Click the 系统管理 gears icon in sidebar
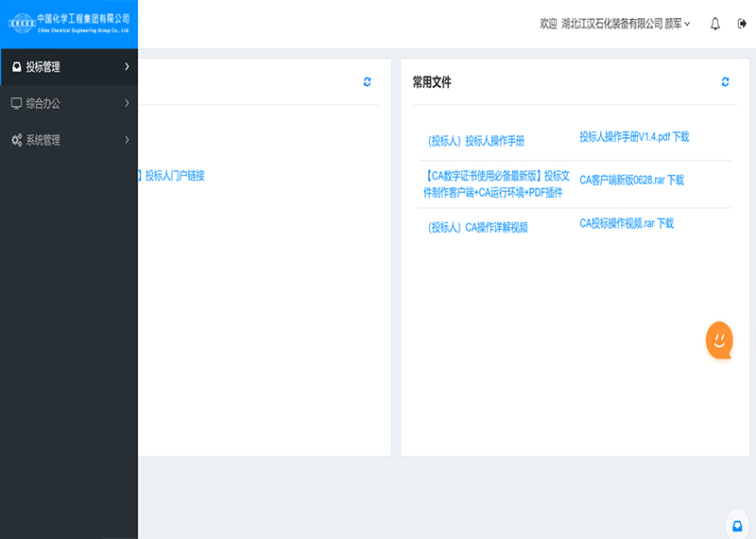This screenshot has height=539, width=756. [17, 140]
